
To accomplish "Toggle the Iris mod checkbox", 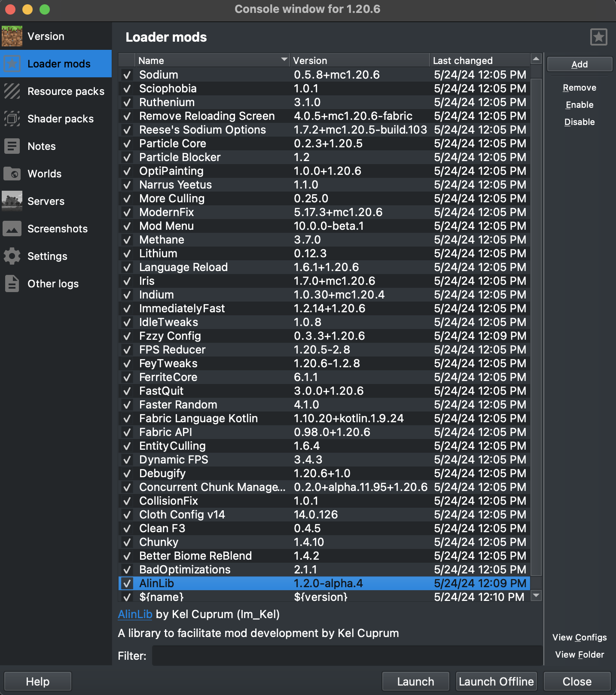I will pyautogui.click(x=127, y=281).
